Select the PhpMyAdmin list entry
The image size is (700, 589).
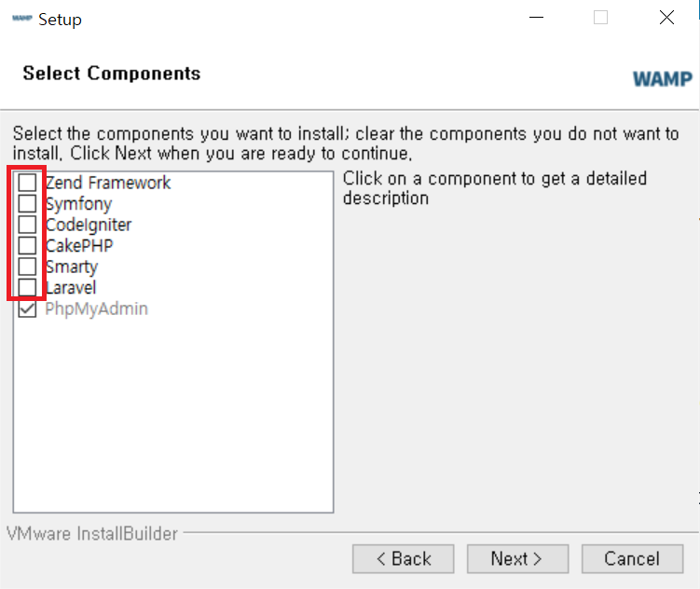[x=97, y=308]
